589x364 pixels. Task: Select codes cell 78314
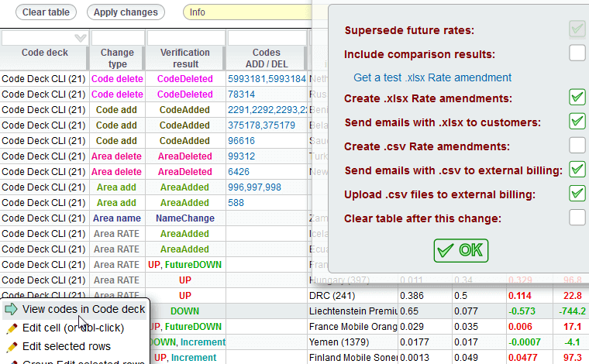click(267, 94)
